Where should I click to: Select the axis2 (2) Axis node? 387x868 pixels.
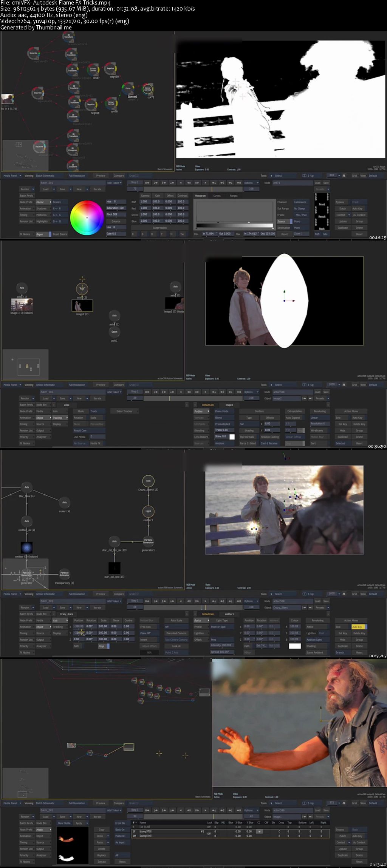(x=82, y=289)
